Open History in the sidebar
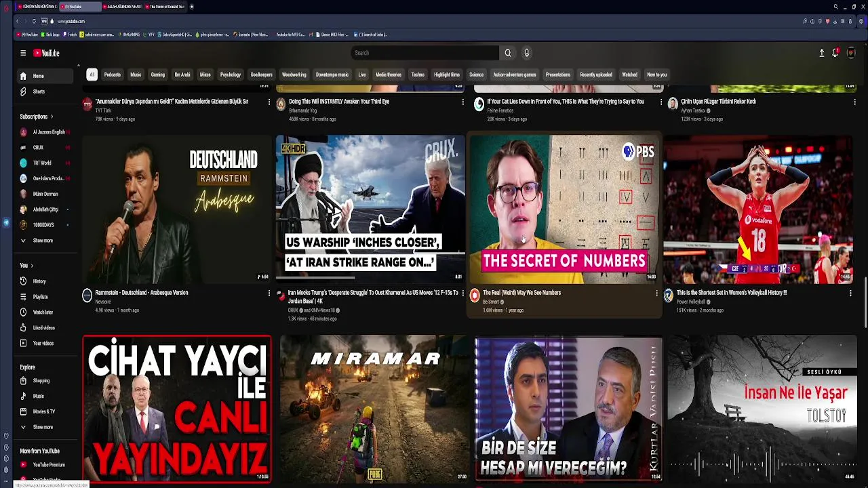 (x=45, y=281)
